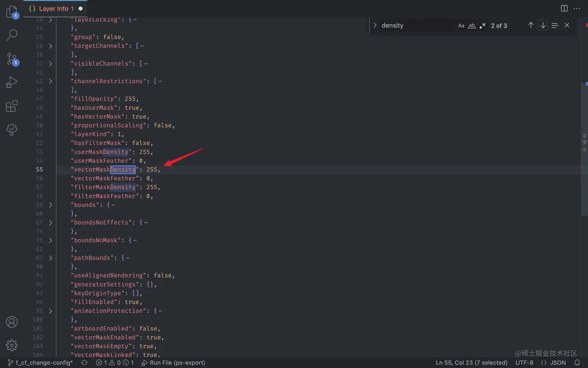Go to next find match

point(543,25)
